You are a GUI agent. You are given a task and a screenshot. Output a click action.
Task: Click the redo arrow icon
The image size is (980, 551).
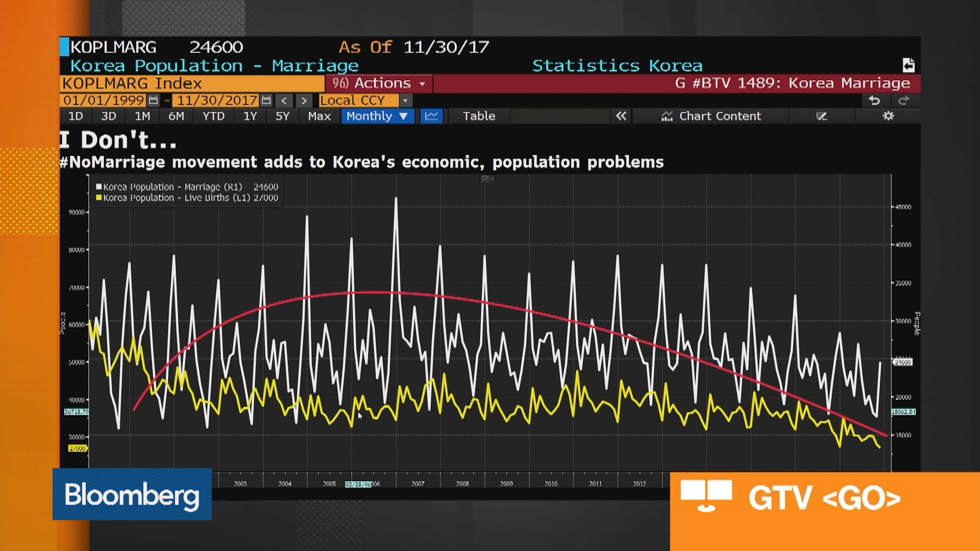903,101
